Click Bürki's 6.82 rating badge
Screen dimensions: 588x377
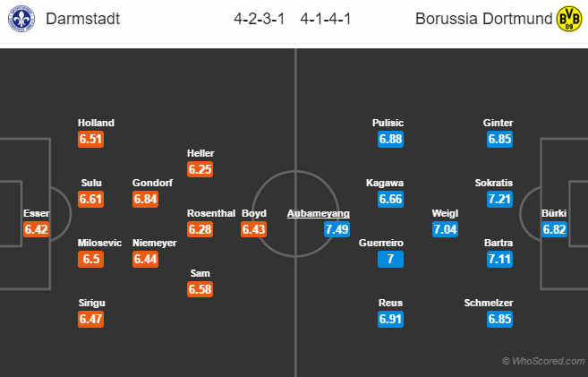click(554, 229)
